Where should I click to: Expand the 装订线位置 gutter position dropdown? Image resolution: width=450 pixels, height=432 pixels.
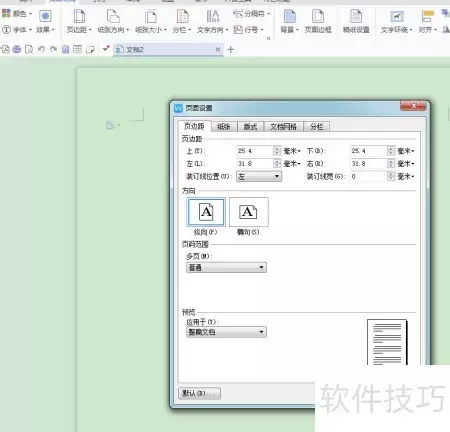259,176
